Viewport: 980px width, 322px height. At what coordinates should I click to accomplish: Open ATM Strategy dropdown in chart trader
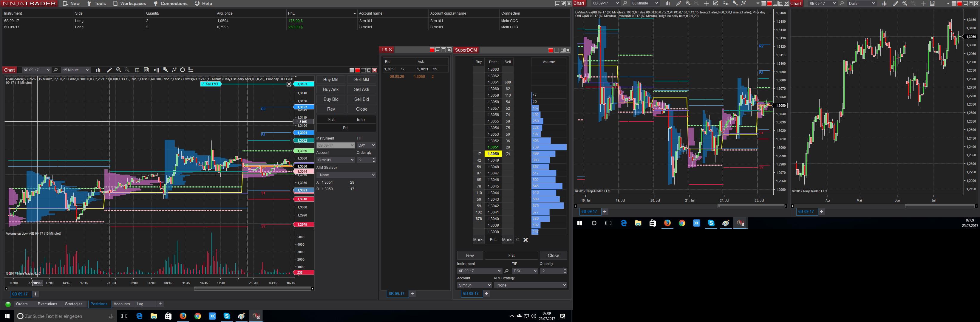(346, 175)
